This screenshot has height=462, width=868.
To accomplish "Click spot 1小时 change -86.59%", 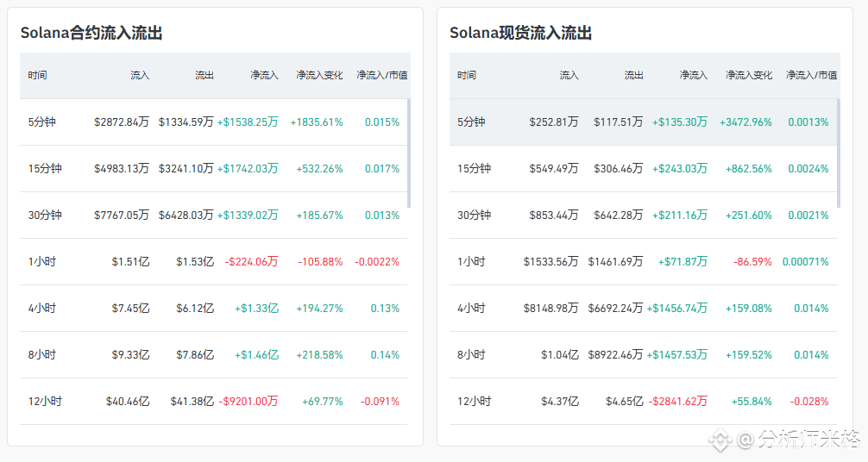I will click(x=752, y=262).
